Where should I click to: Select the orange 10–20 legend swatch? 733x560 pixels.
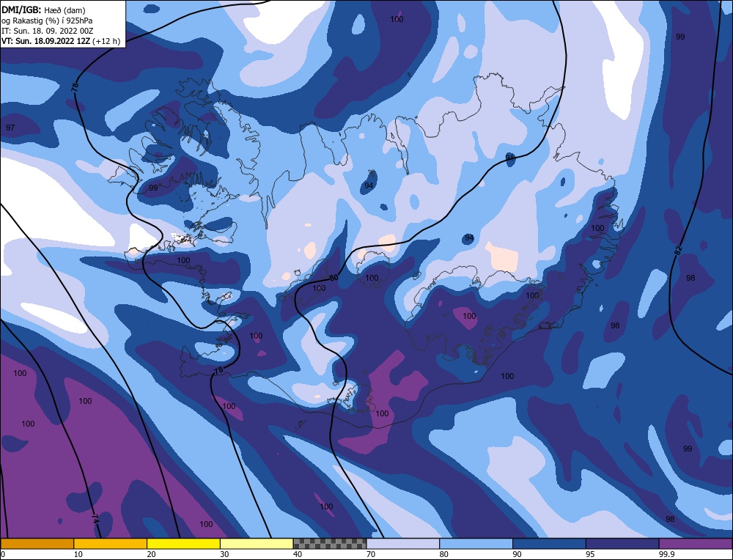tap(111, 543)
